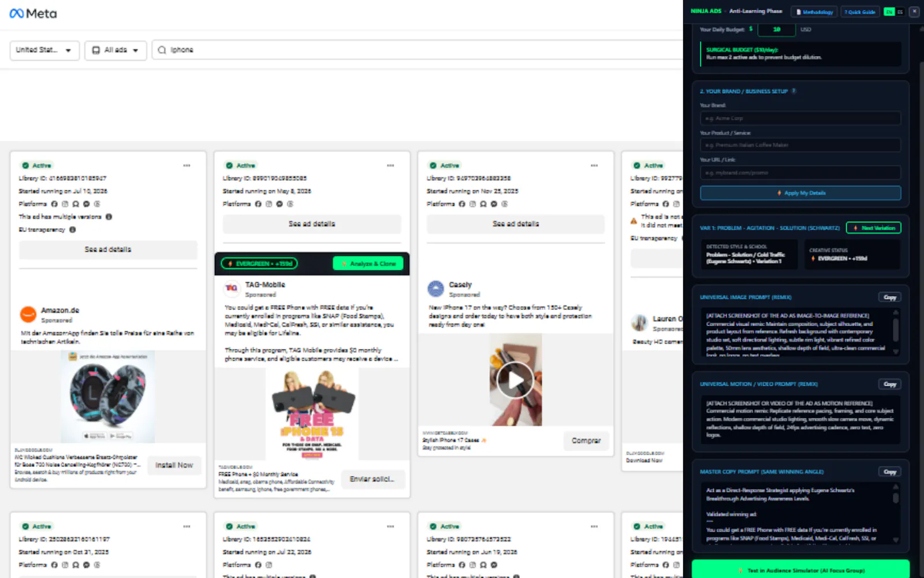The height and width of the screenshot is (578, 924).
Task: Click the master copy prompt scrollbar
Action: point(896,498)
